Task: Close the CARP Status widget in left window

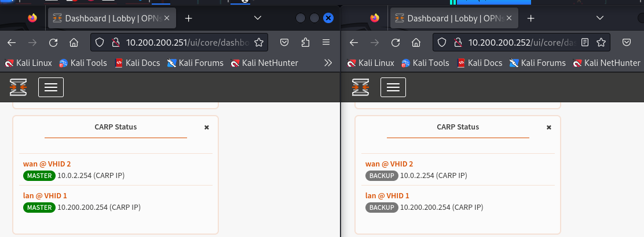Action: (x=207, y=128)
